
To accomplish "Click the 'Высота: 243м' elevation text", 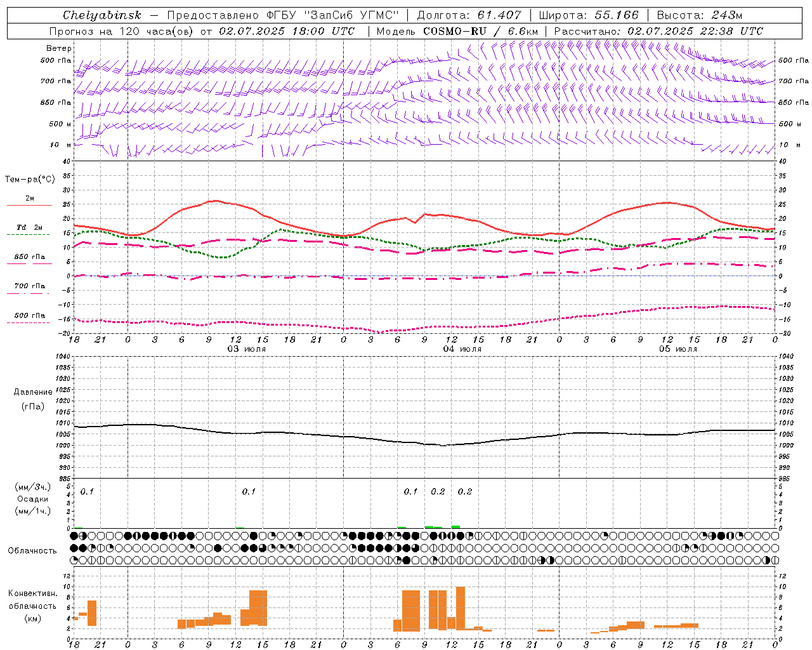I will click(x=700, y=15).
